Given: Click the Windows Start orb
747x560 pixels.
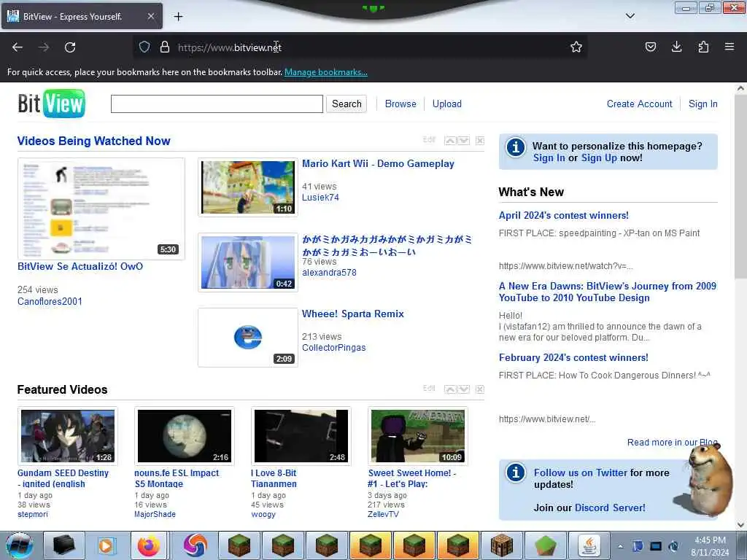Looking at the screenshot, I should click(19, 545).
